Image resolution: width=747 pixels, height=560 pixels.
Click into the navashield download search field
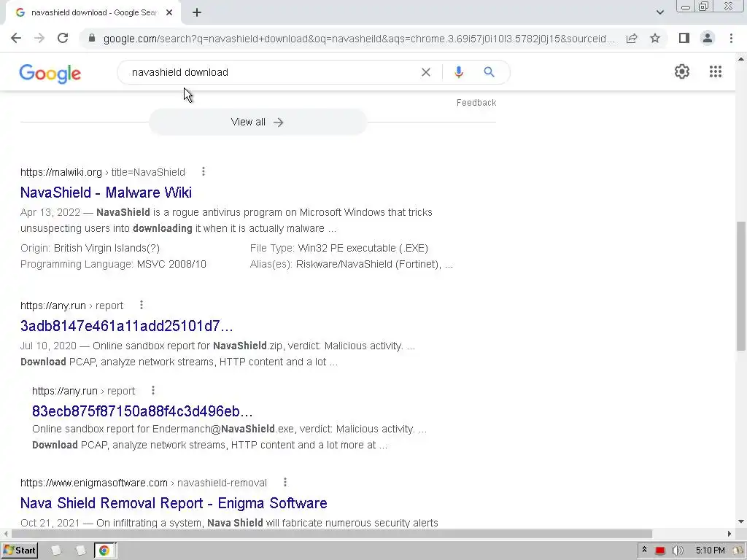coord(271,72)
